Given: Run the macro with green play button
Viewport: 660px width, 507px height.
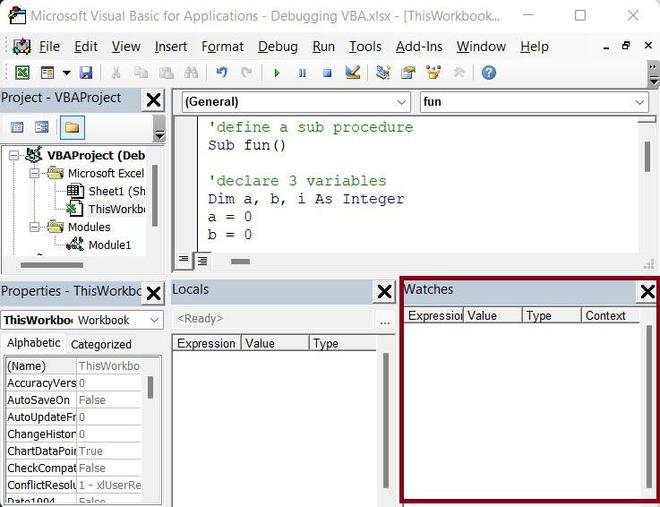Looking at the screenshot, I should point(277,73).
